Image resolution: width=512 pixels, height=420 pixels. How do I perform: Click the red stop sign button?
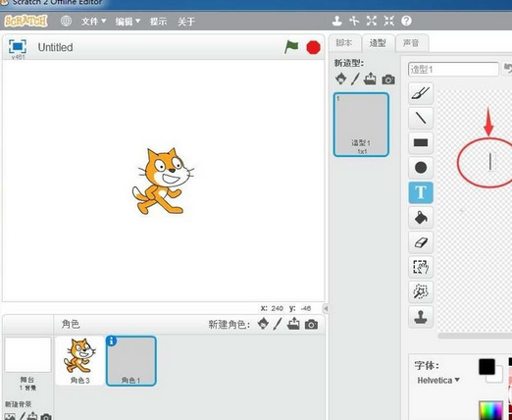313,47
